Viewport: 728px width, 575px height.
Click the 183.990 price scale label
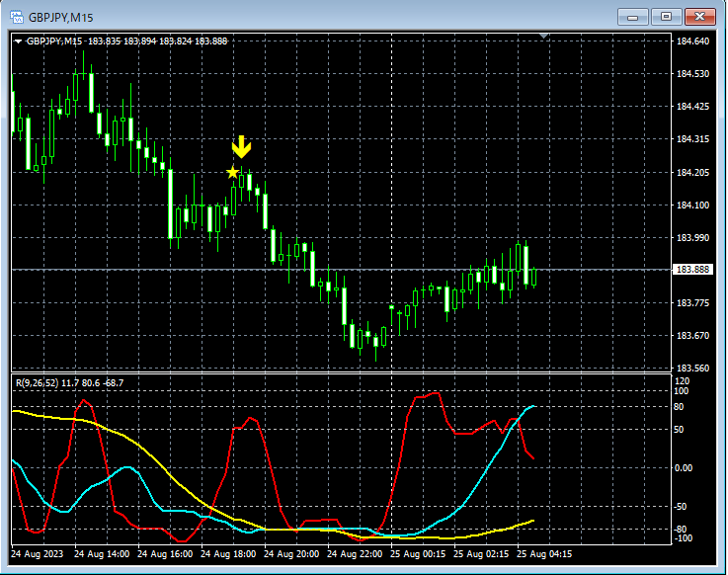pyautogui.click(x=692, y=237)
